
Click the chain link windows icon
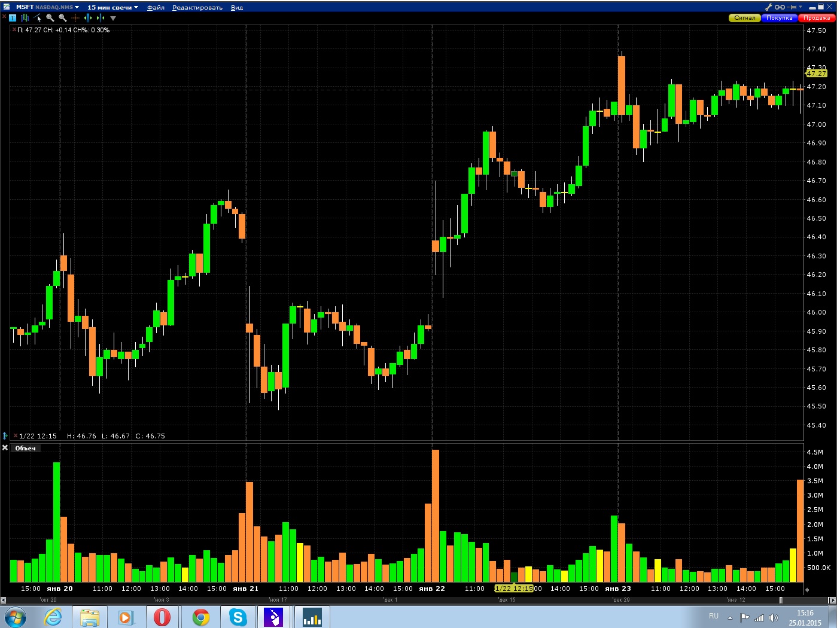point(780,7)
